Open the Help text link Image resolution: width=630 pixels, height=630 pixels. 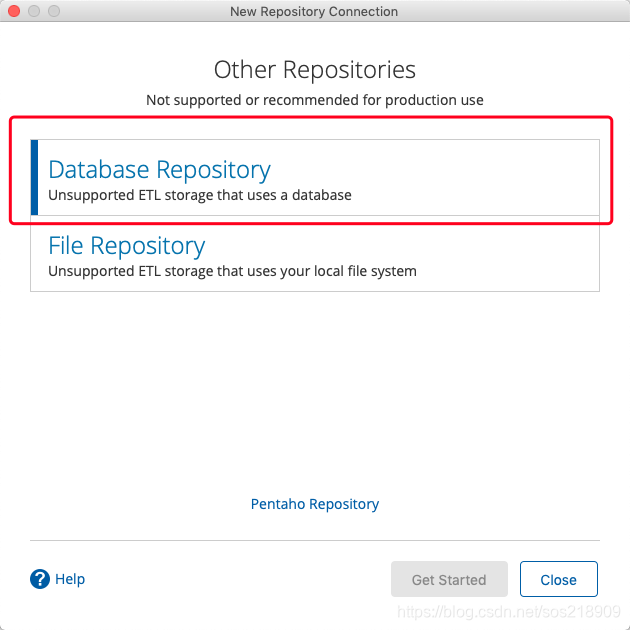(x=70, y=579)
